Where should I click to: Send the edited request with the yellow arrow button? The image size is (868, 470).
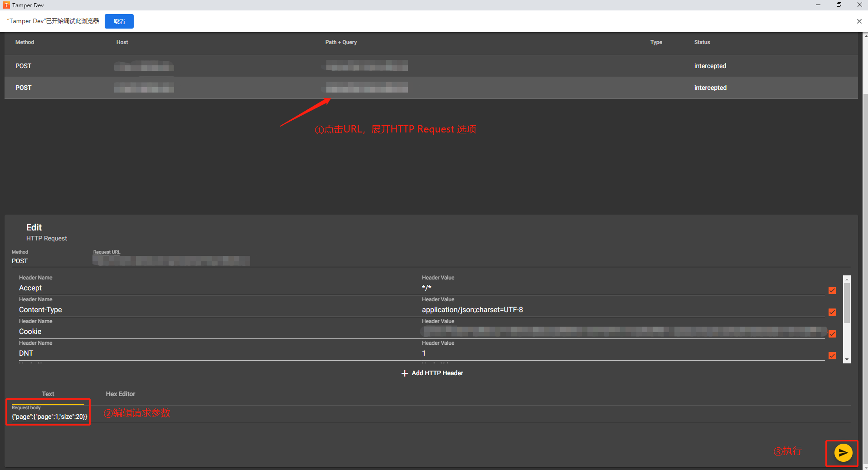click(843, 453)
